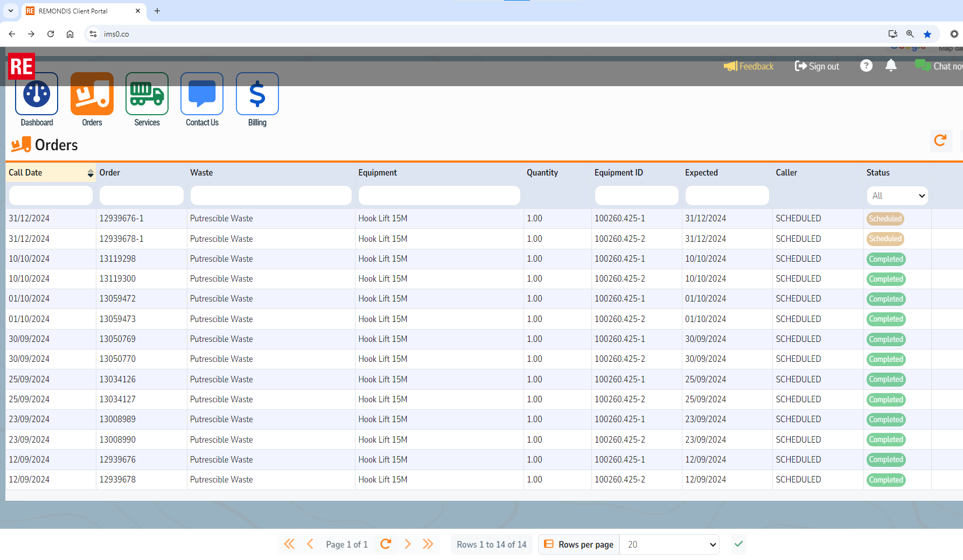Viewport: 963px width, 560px height.
Task: Select order 13059472
Action: coord(117,299)
